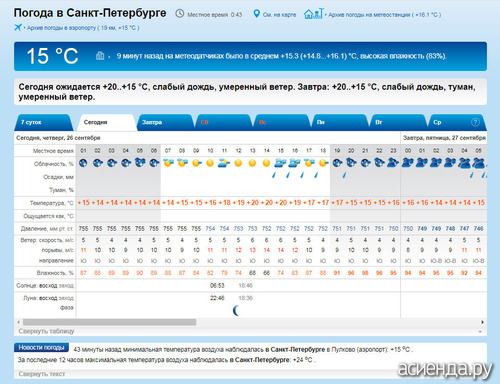Collapse the news text with Свернуть текст
Viewport: 500px width, 384px height.
42,374
